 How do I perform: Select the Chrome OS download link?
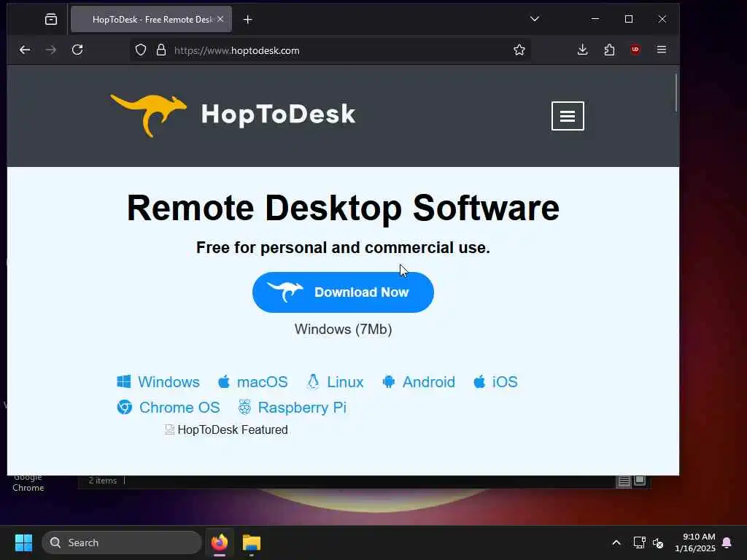(169, 408)
